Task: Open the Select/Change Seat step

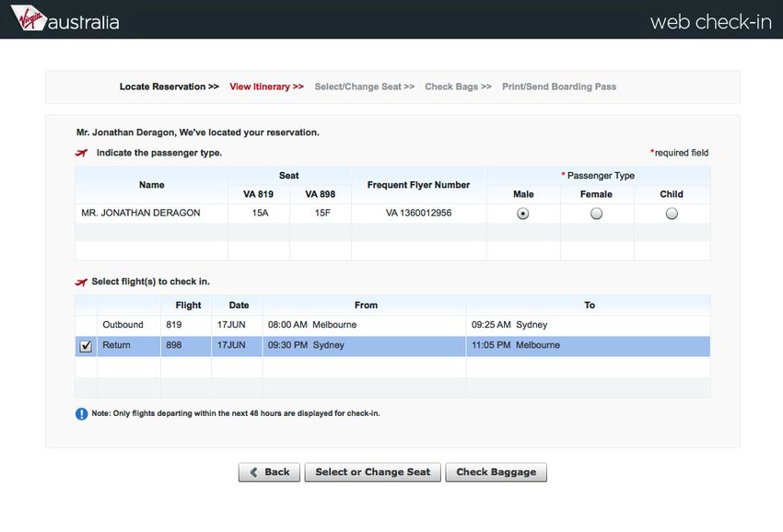Action: [365, 87]
